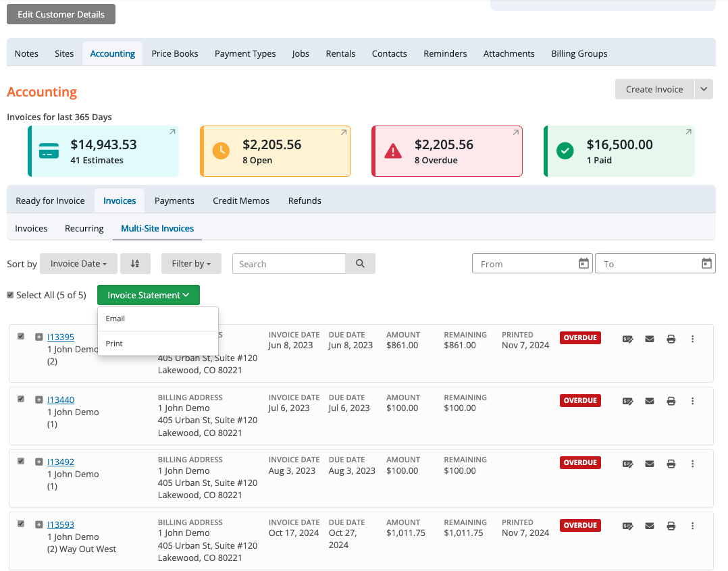This screenshot has height=571, width=728.
Task: Print invoice I13395 with printer icon
Action: 671,339
